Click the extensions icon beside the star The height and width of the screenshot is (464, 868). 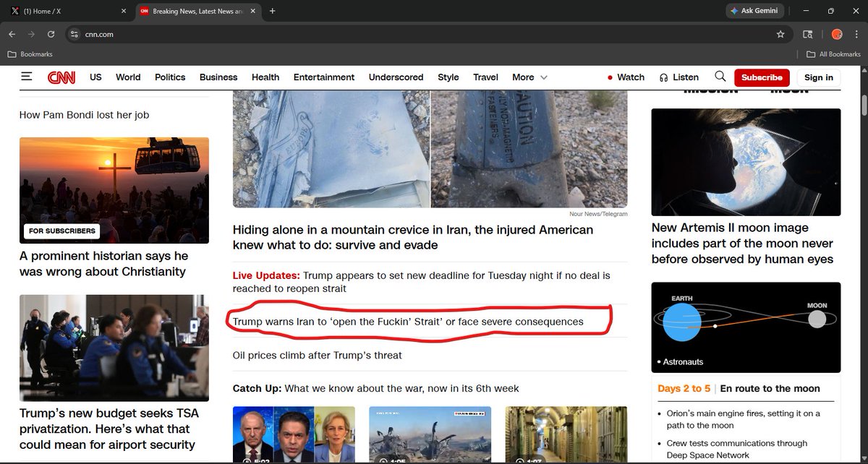[x=808, y=34]
